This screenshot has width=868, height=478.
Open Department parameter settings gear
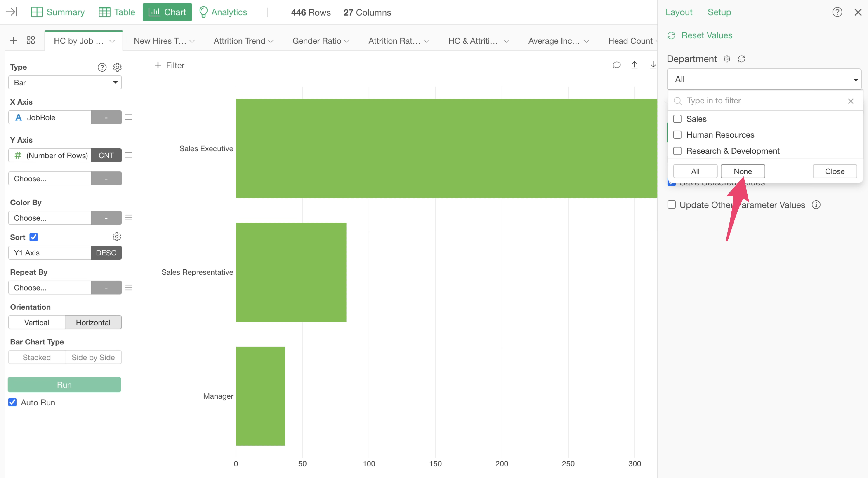pos(727,59)
